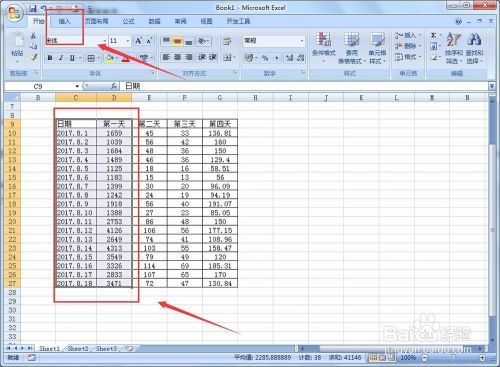Switch to page layout view in status bar
Screen dimensions: 500x367
[382, 358]
